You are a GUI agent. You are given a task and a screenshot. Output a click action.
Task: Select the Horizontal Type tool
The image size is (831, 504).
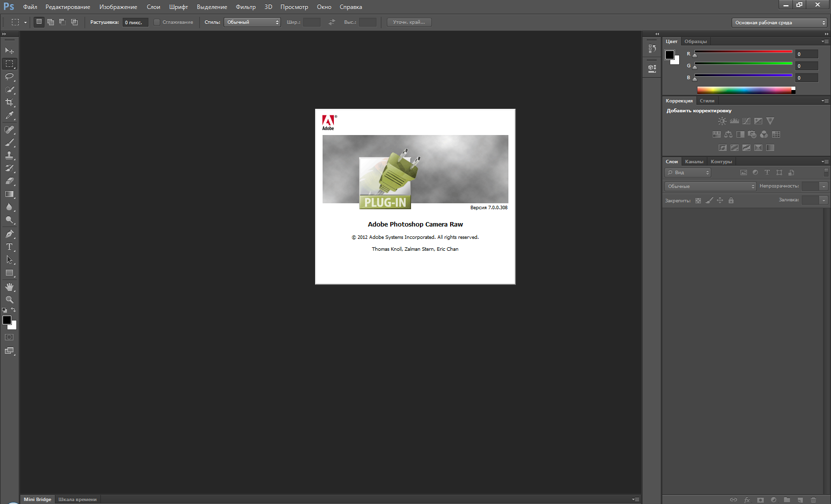(9, 247)
